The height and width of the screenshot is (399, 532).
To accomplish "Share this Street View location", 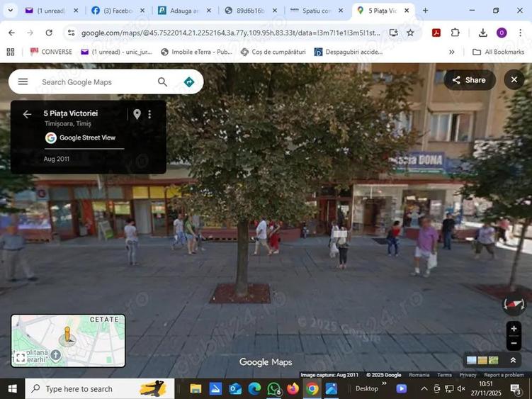I will pyautogui.click(x=470, y=80).
